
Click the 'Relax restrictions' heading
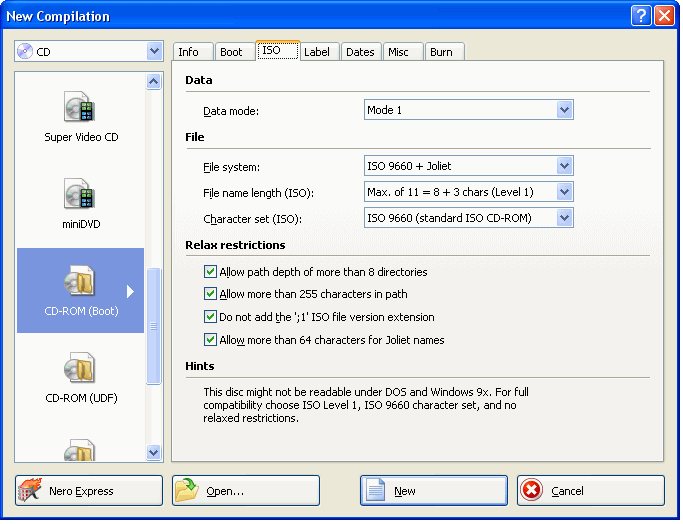tap(235, 245)
